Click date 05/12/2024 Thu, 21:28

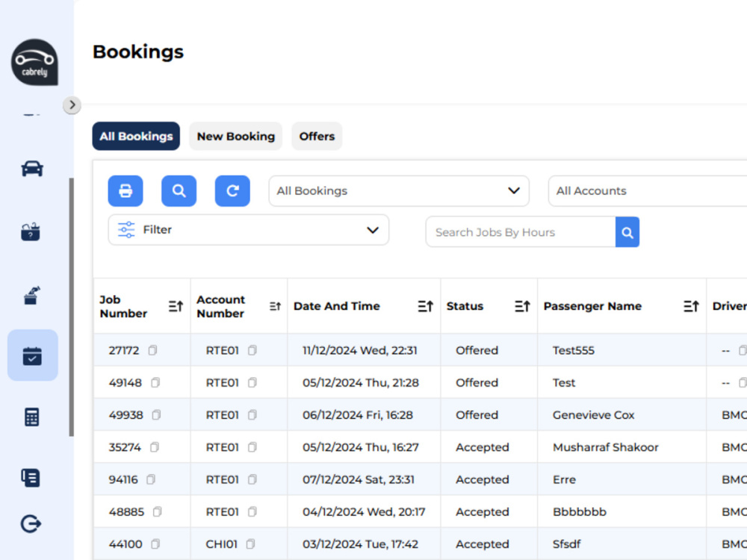(x=361, y=383)
